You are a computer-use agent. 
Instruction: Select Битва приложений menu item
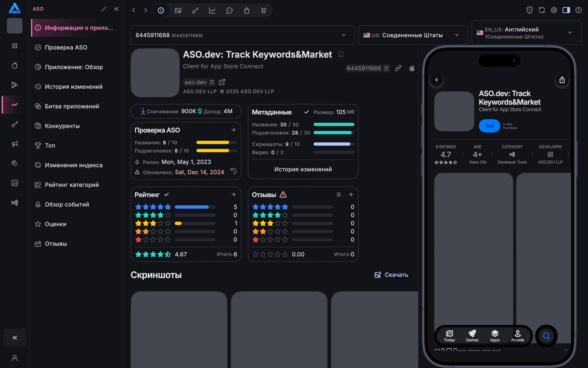[x=75, y=106]
